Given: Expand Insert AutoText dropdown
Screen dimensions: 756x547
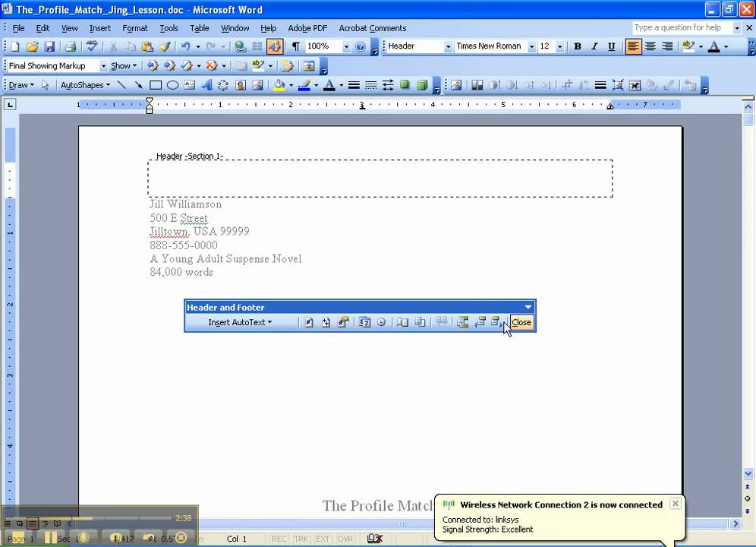Looking at the screenshot, I should (x=240, y=322).
